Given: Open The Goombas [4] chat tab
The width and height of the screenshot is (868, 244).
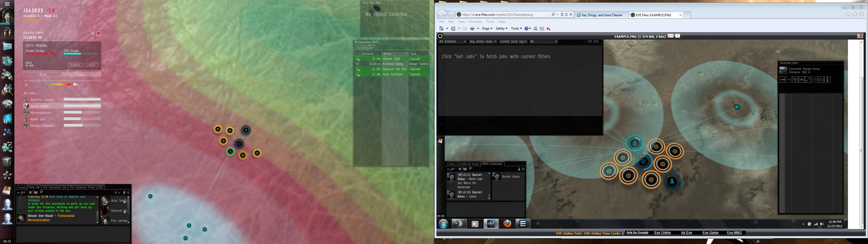Looking at the screenshot, I should (54, 187).
